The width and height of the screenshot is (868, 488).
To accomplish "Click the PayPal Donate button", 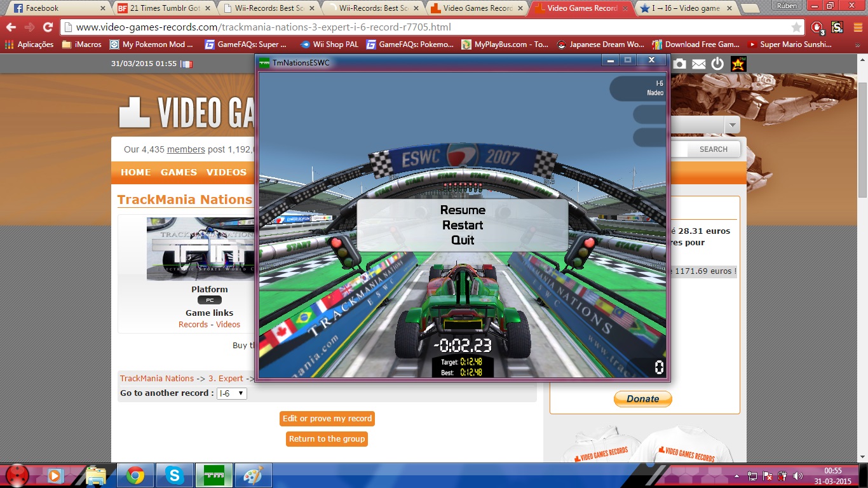I will tap(642, 399).
